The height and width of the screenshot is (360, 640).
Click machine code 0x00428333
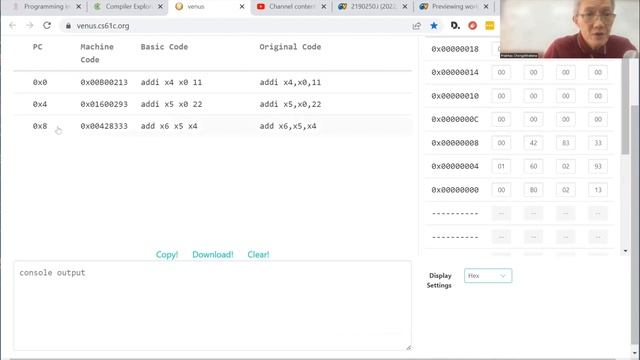coord(104,126)
